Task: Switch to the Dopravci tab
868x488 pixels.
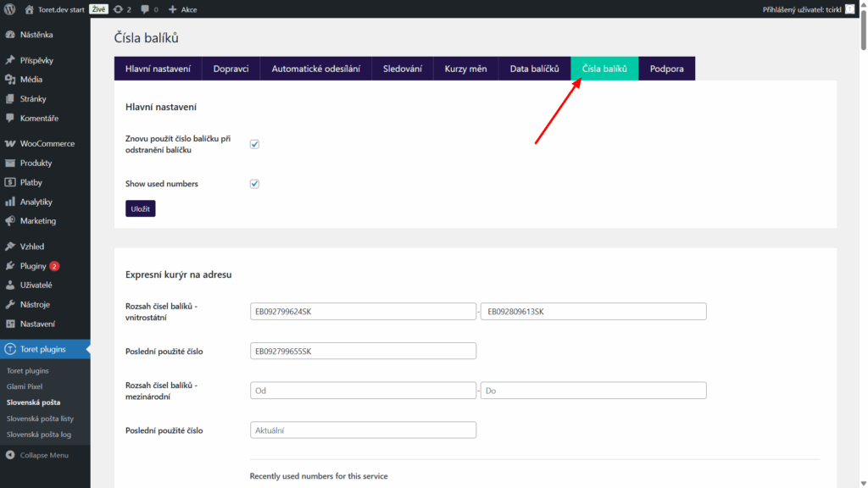Action: (x=231, y=69)
